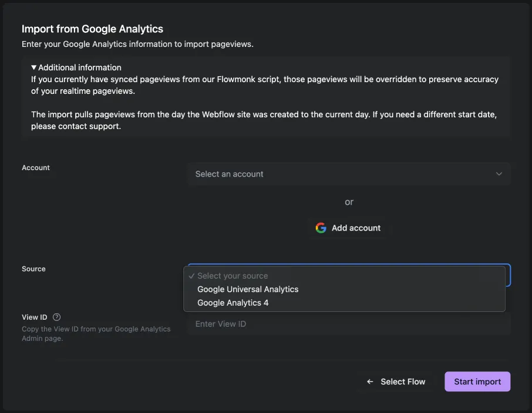
Task: Click the Source label
Action: [33, 269]
